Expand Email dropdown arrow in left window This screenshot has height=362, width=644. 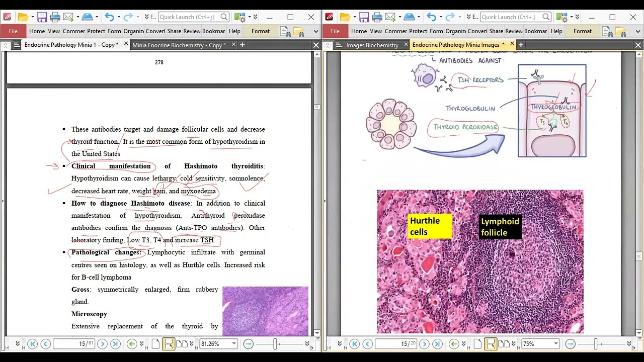(x=77, y=17)
